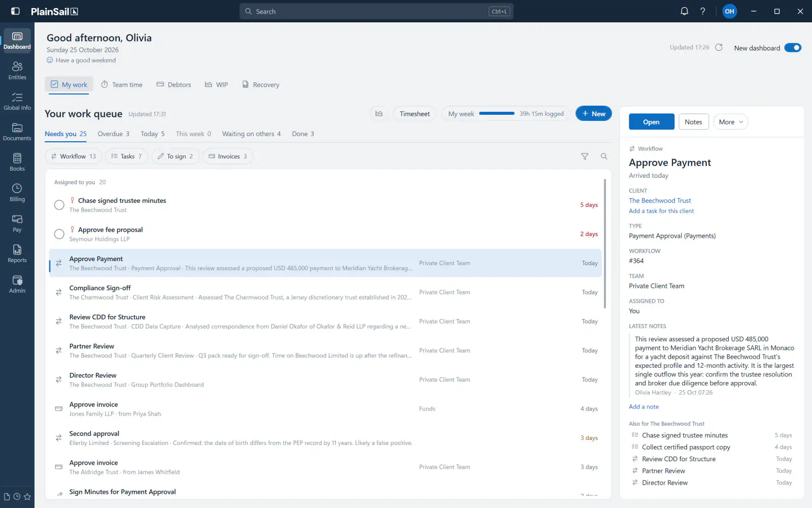This screenshot has height=508, width=812.
Task: Open favourites star icon in sidebar bottom
Action: click(x=27, y=497)
